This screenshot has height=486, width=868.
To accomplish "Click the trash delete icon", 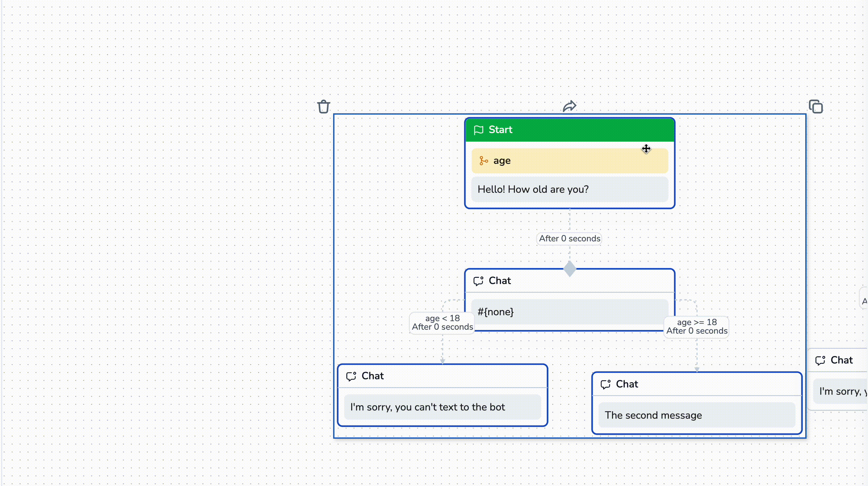I will point(324,107).
